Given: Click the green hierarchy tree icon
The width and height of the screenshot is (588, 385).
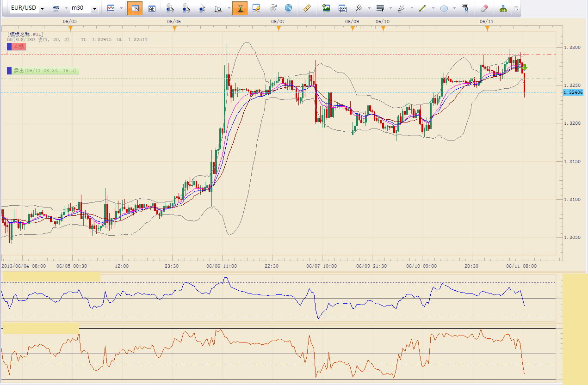Looking at the screenshot, I should pyautogui.click(x=503, y=8).
